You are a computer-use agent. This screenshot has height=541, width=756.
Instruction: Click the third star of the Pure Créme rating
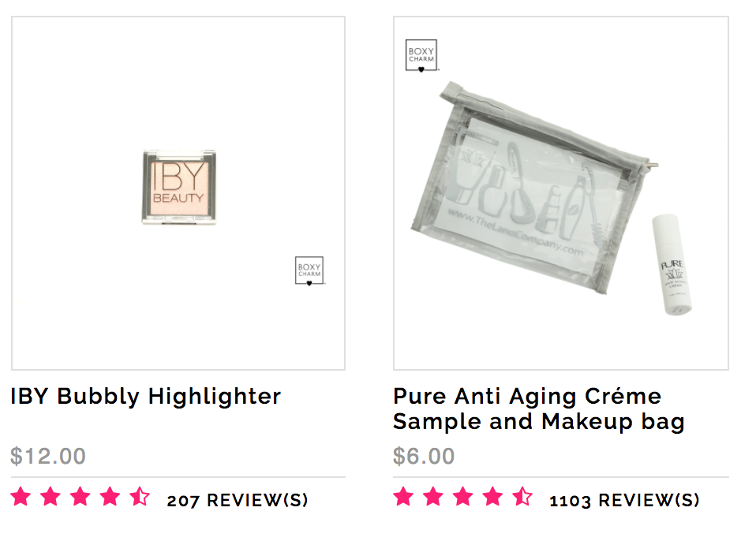(x=463, y=497)
